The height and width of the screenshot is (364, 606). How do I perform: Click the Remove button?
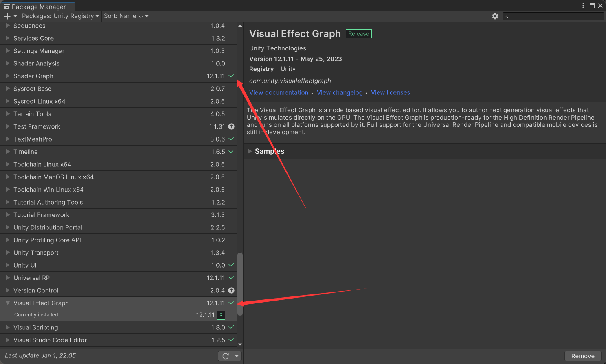[x=582, y=356]
